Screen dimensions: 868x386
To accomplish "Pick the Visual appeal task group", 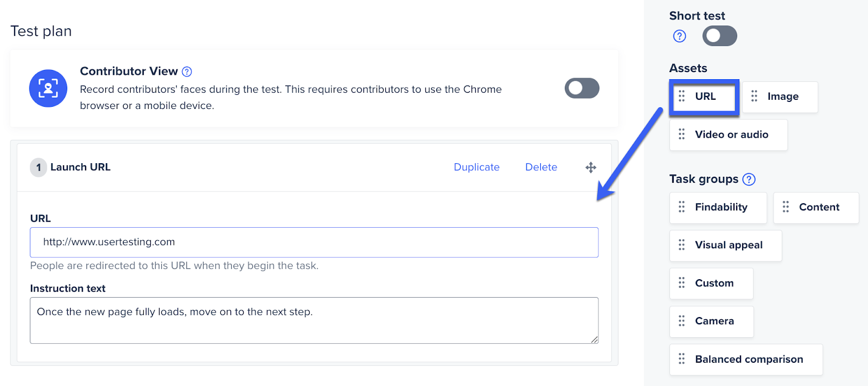I will click(x=728, y=245).
